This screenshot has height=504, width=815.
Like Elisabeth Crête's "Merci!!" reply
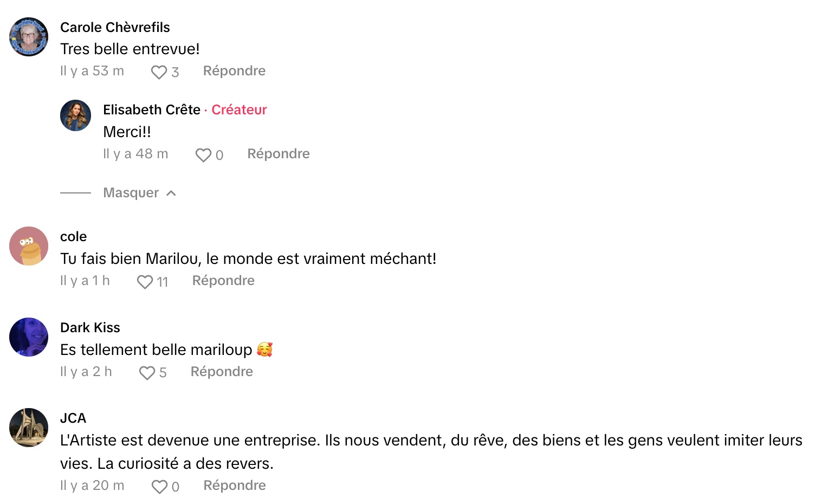[203, 155]
